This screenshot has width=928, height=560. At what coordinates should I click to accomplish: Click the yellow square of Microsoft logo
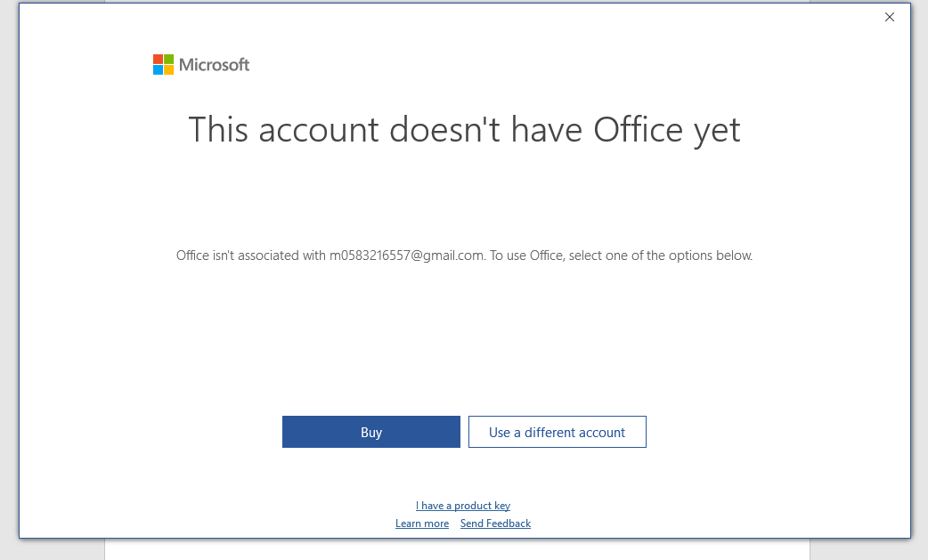click(x=169, y=70)
